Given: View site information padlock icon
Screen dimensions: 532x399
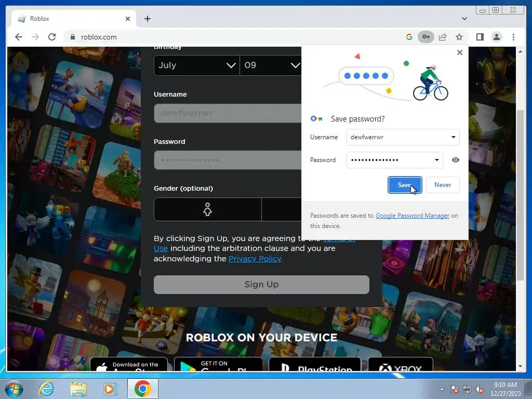Looking at the screenshot, I should [x=72, y=37].
